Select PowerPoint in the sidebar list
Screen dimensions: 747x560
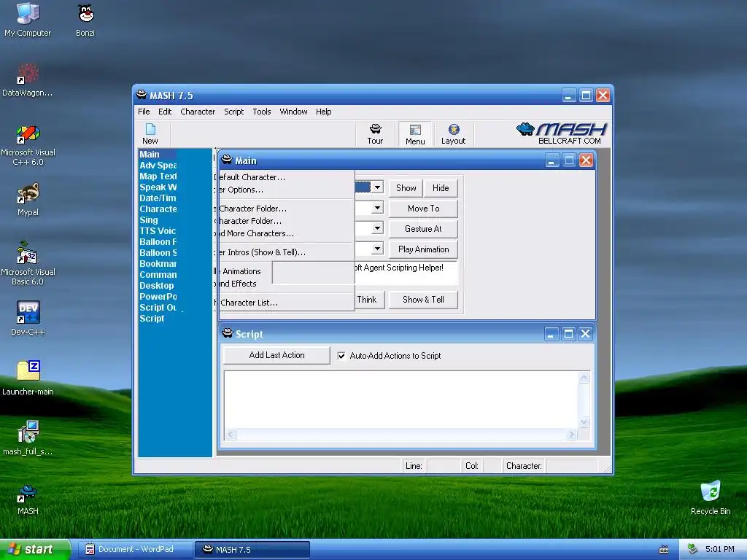[x=158, y=297]
